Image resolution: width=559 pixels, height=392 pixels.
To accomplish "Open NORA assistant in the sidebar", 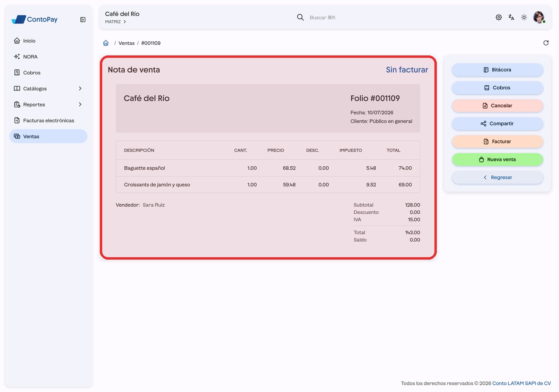I will (x=48, y=57).
